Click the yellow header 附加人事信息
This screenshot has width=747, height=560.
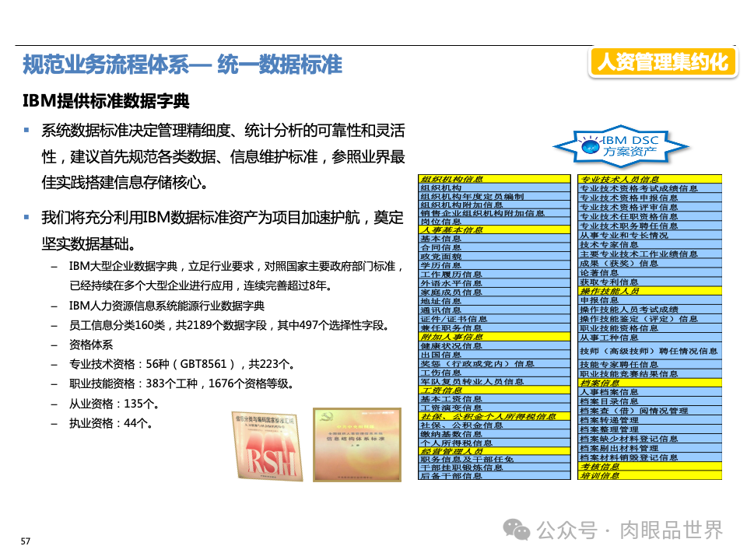(x=494, y=337)
